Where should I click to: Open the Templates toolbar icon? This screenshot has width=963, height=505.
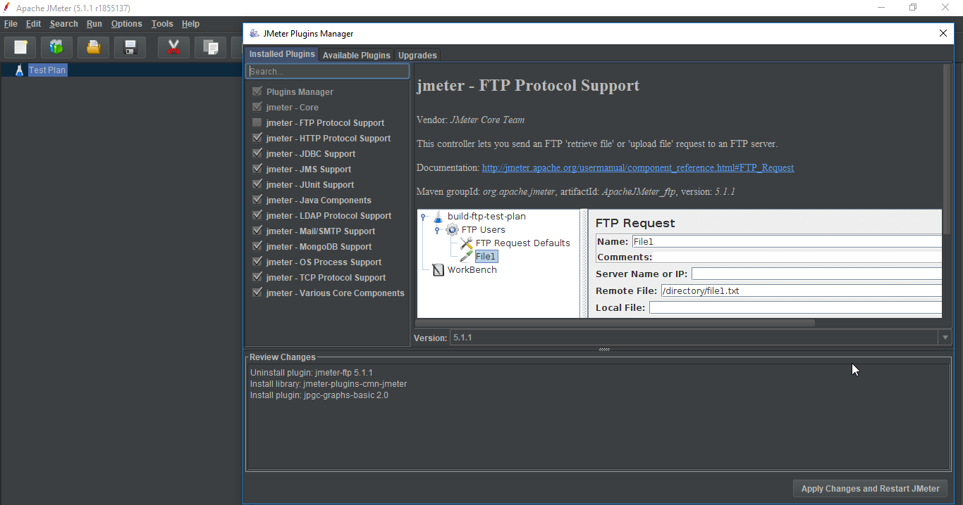click(x=57, y=47)
